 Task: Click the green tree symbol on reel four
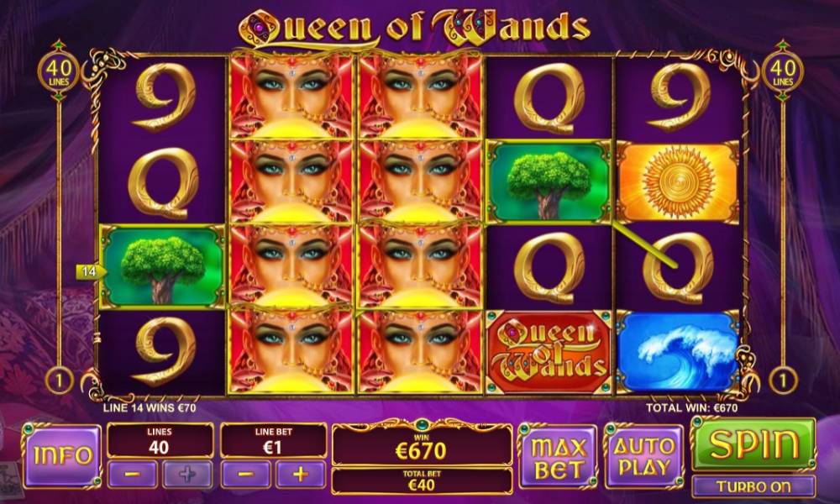pyautogui.click(x=549, y=182)
